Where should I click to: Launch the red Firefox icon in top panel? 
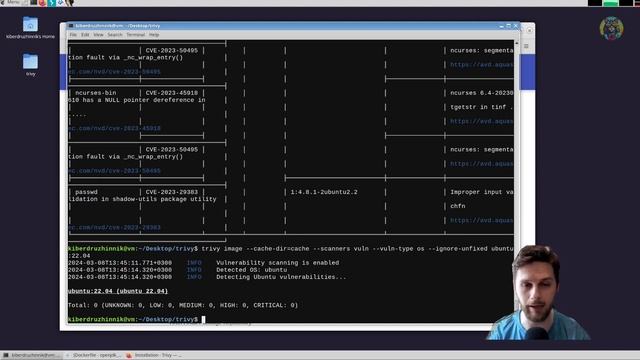(42, 2)
